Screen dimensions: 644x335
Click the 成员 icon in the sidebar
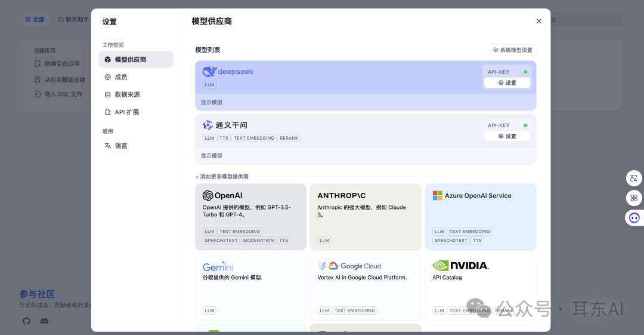click(x=107, y=77)
